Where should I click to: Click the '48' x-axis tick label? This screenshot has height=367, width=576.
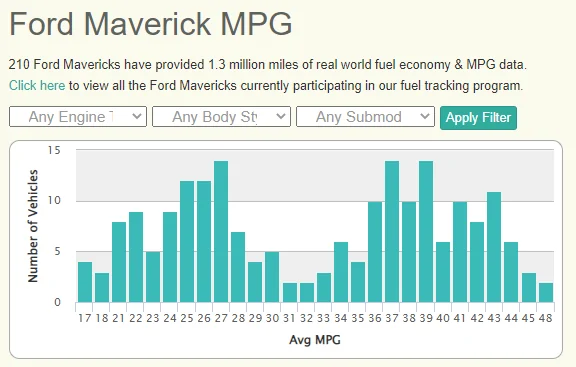546,318
